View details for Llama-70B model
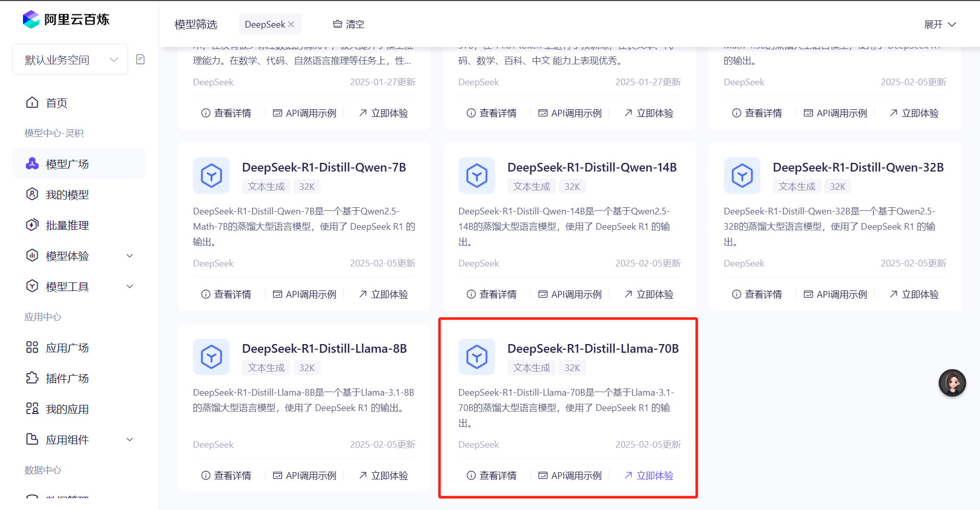 pyautogui.click(x=492, y=475)
